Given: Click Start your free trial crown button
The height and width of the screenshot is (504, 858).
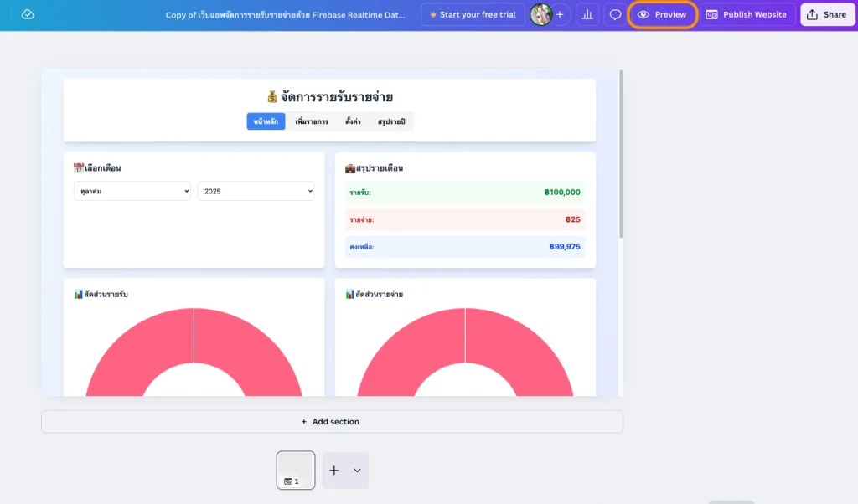Looking at the screenshot, I should tap(473, 15).
